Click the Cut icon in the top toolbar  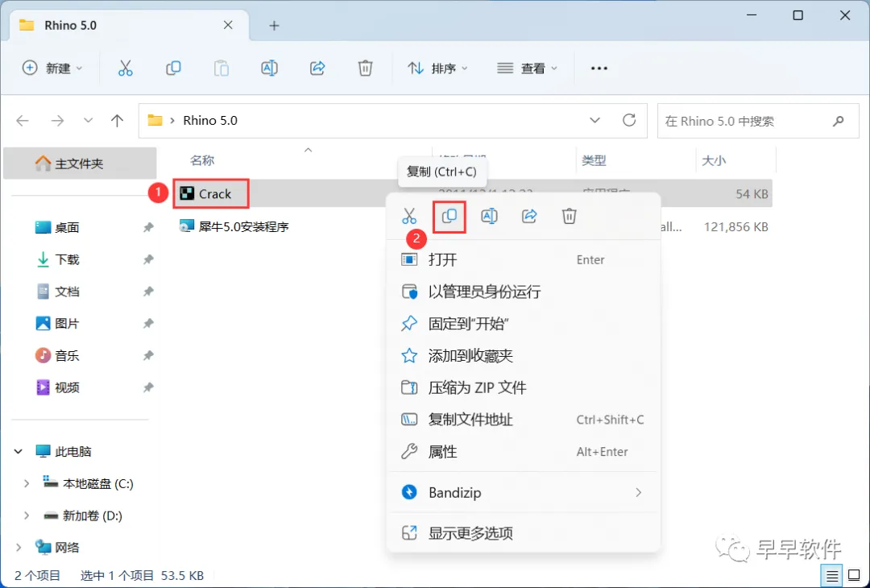point(126,68)
